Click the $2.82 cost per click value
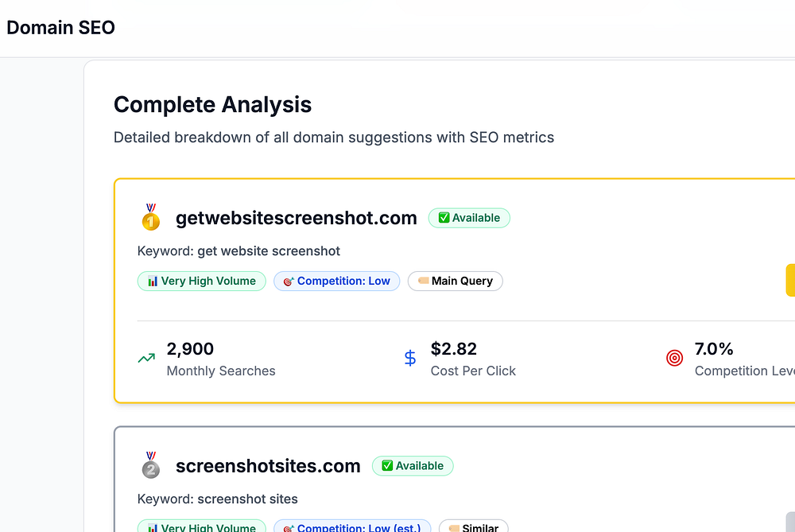 (454, 348)
